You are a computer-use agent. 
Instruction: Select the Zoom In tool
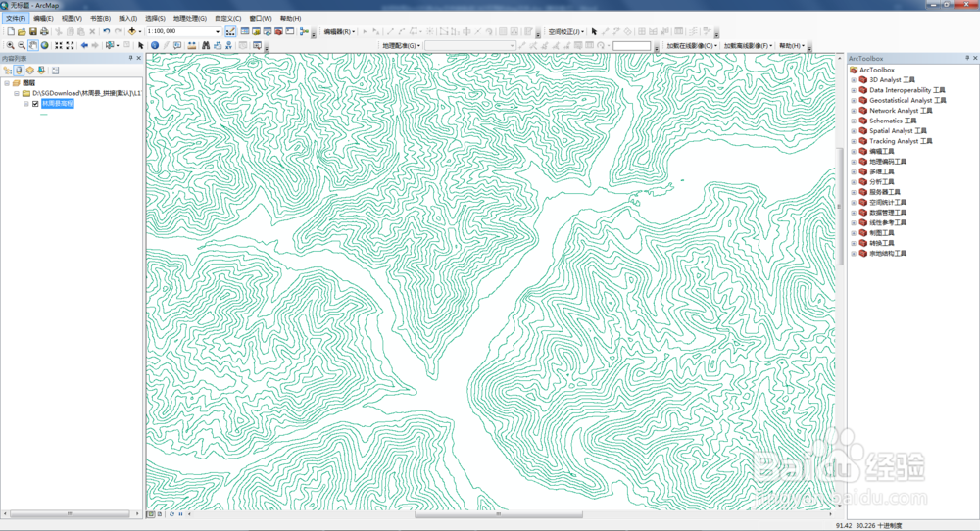coord(10,46)
